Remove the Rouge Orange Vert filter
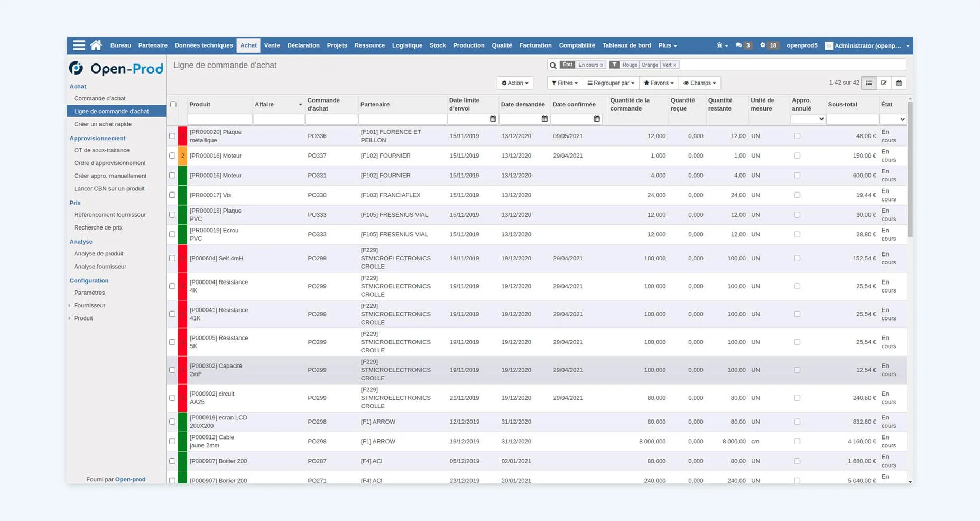The width and height of the screenshot is (980, 521). [x=674, y=65]
